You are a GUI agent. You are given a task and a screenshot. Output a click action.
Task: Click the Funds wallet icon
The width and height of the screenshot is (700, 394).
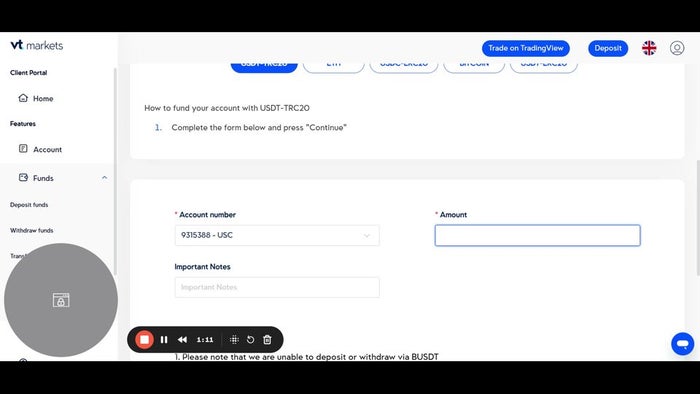(23, 177)
